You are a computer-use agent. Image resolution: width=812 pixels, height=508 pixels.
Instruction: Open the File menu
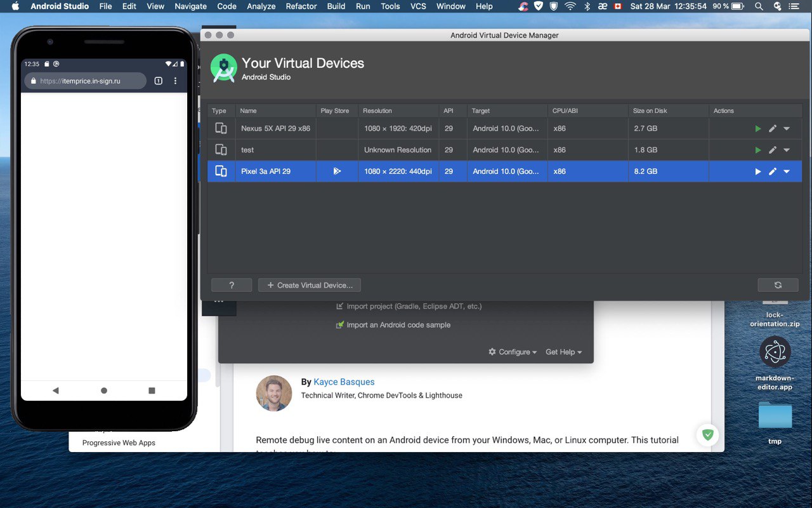pos(105,6)
